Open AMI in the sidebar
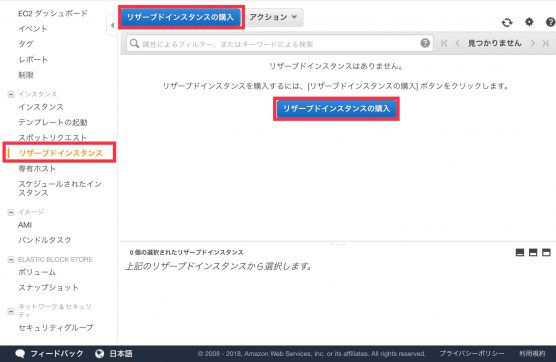The width and height of the screenshot is (556, 362). click(x=25, y=225)
